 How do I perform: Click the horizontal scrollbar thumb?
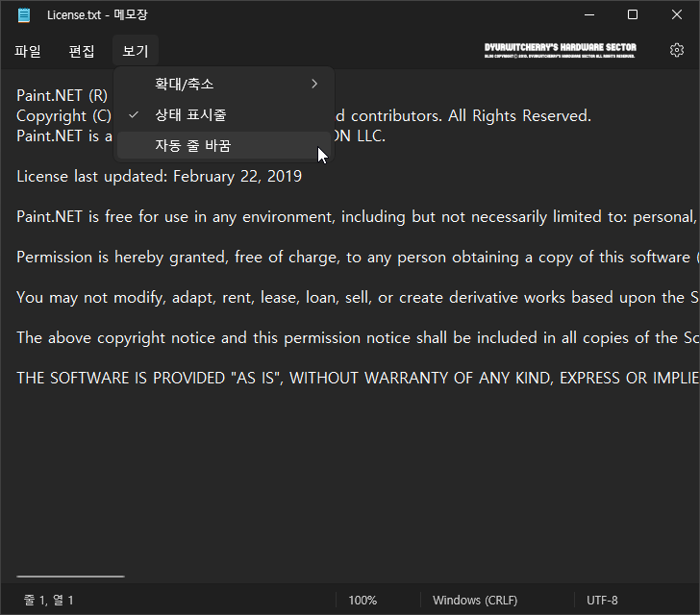pos(70,577)
